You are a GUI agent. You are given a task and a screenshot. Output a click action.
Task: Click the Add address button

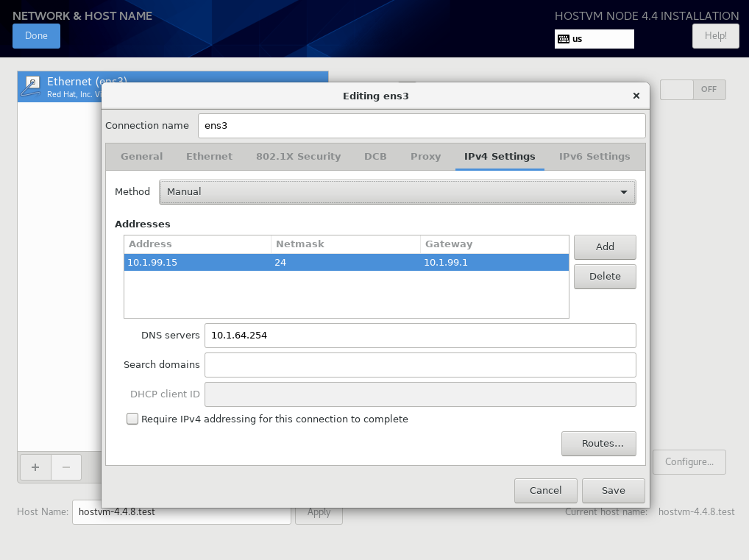pos(605,247)
